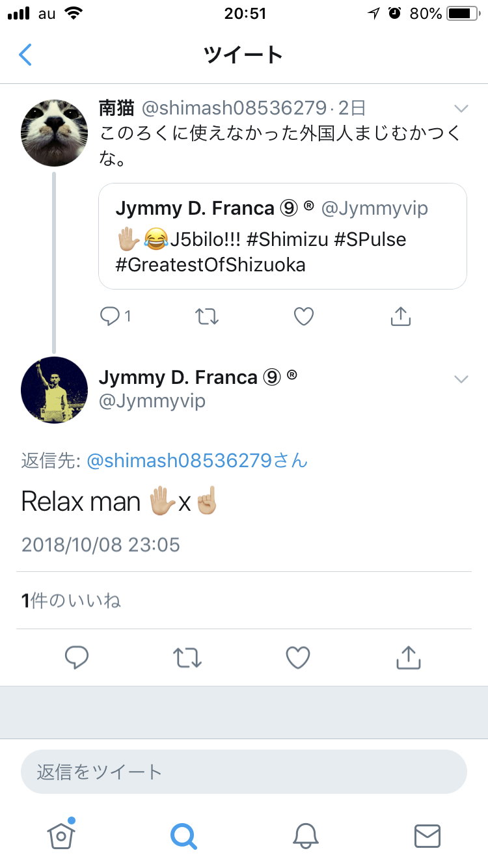Tap the back arrow in header
Image resolution: width=488 pixels, height=868 pixels.
click(x=25, y=55)
